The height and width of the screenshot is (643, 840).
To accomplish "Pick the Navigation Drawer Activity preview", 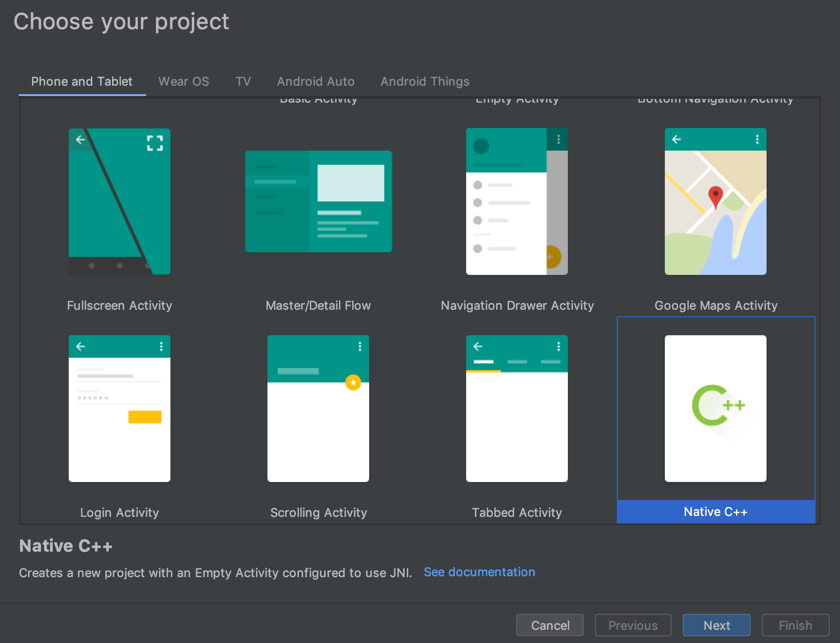I will tap(517, 201).
